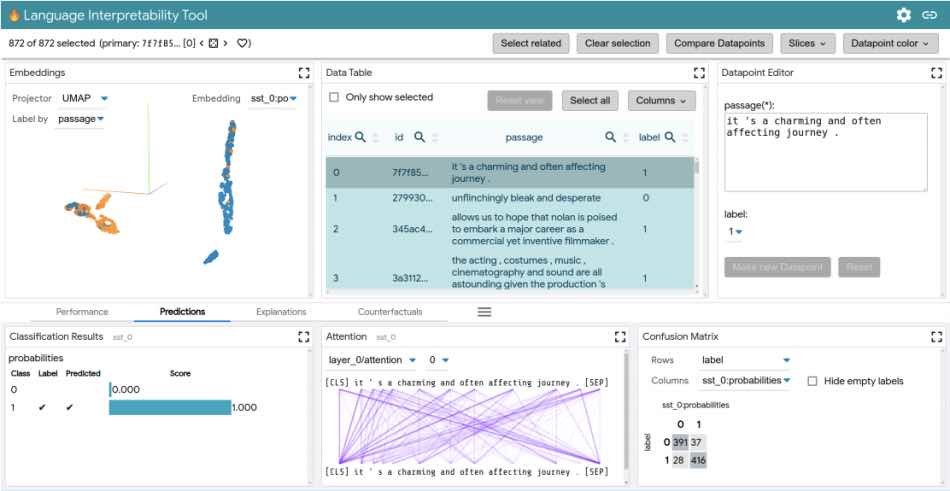This screenshot has height=491, width=950.
Task: Open the layer_0/attention dropdown
Action: [371, 360]
